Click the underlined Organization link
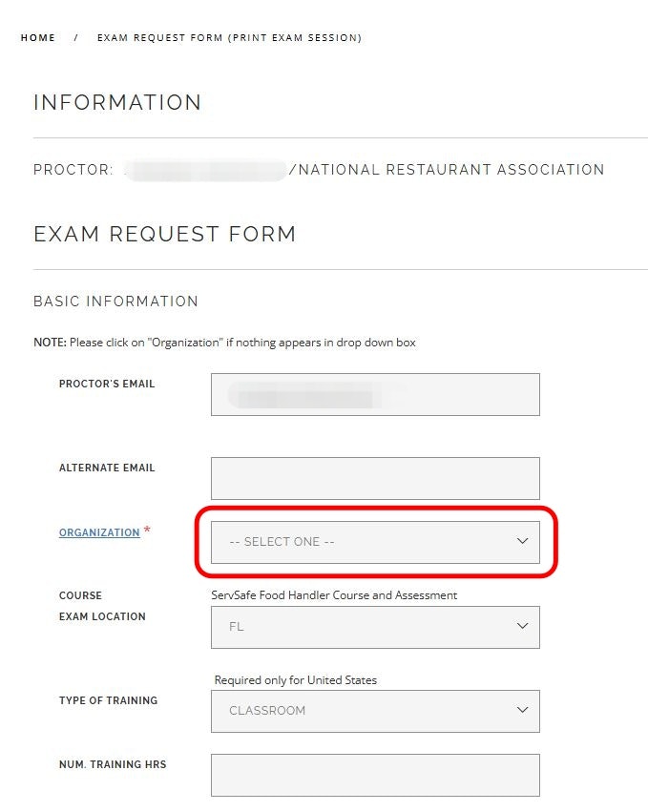The height and width of the screenshot is (812, 648). click(x=99, y=532)
